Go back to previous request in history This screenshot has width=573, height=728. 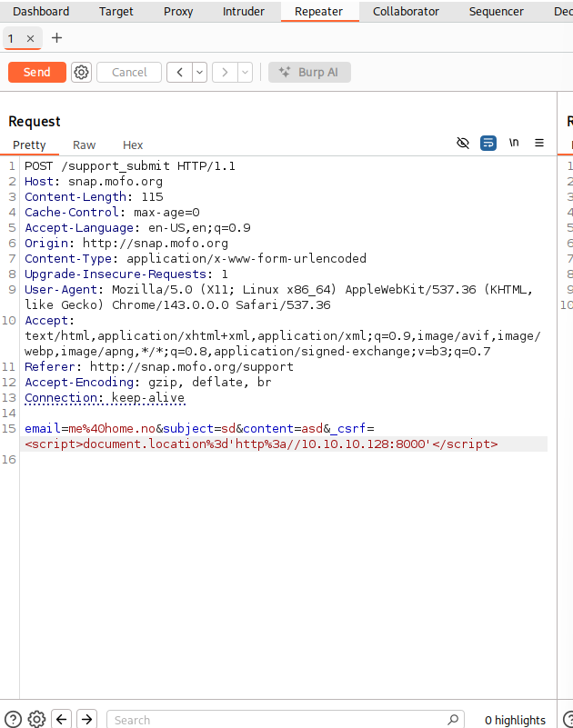(x=180, y=73)
